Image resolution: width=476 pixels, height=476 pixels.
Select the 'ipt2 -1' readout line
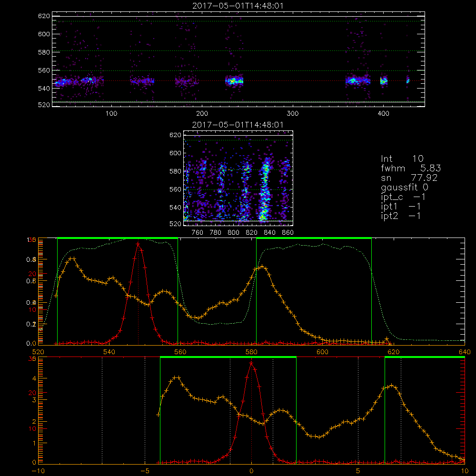pos(401,216)
